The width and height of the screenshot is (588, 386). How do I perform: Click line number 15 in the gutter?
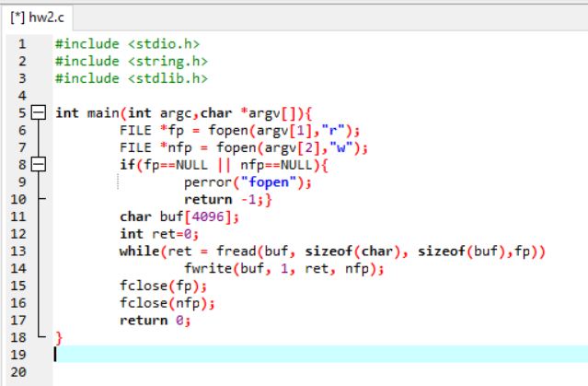click(x=18, y=286)
